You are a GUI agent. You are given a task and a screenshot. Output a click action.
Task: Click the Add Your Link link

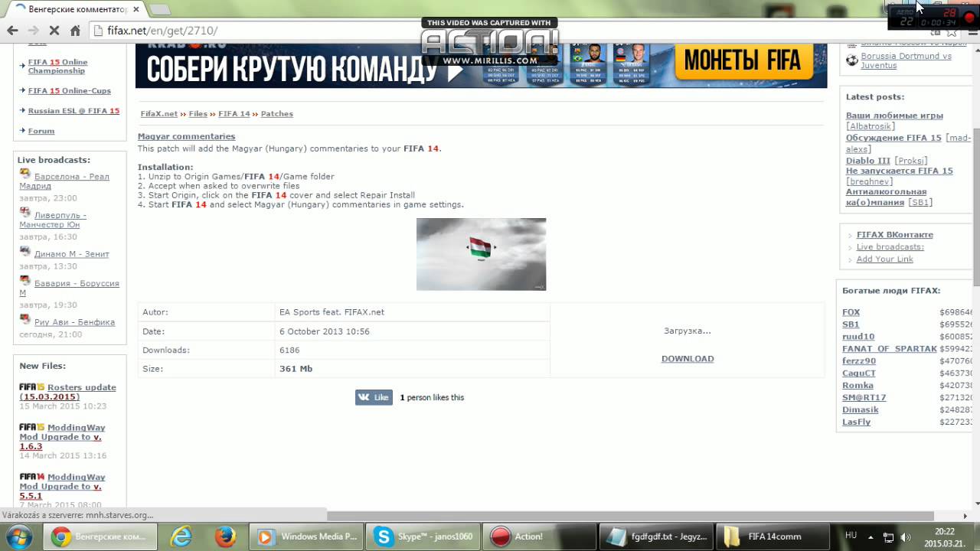click(x=885, y=259)
